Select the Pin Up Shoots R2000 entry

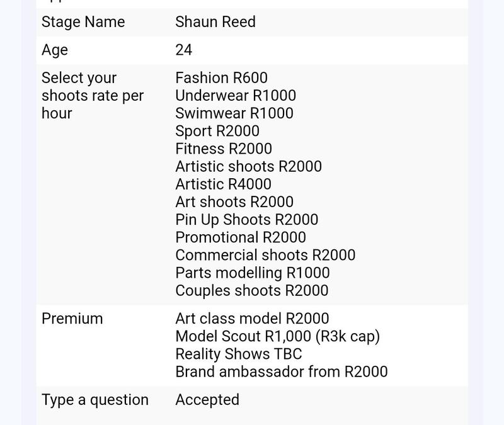pos(247,220)
